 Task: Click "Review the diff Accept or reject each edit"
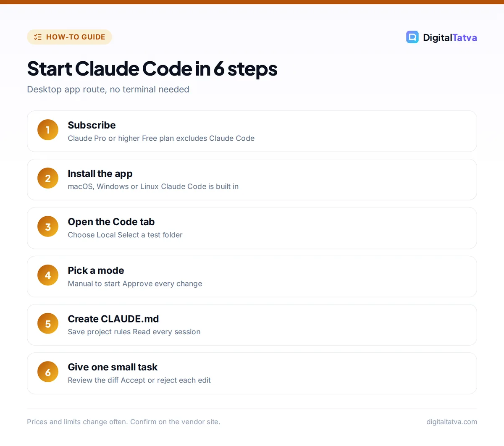(x=139, y=380)
